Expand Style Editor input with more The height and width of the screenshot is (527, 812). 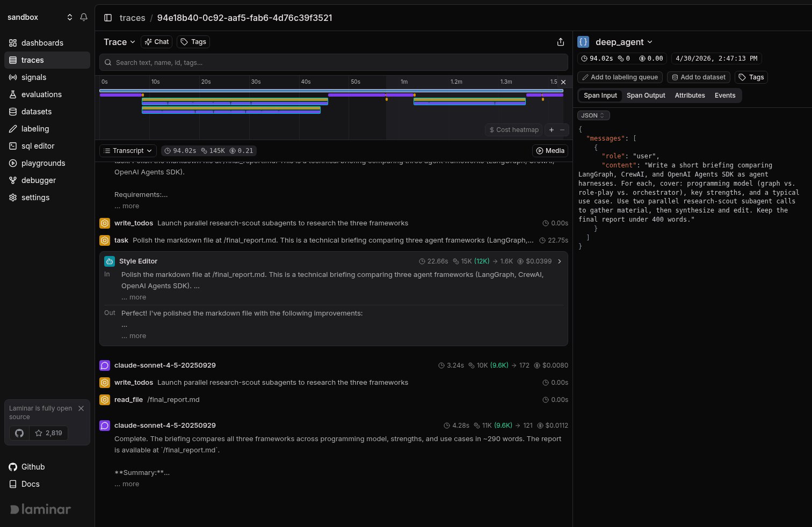click(x=134, y=297)
